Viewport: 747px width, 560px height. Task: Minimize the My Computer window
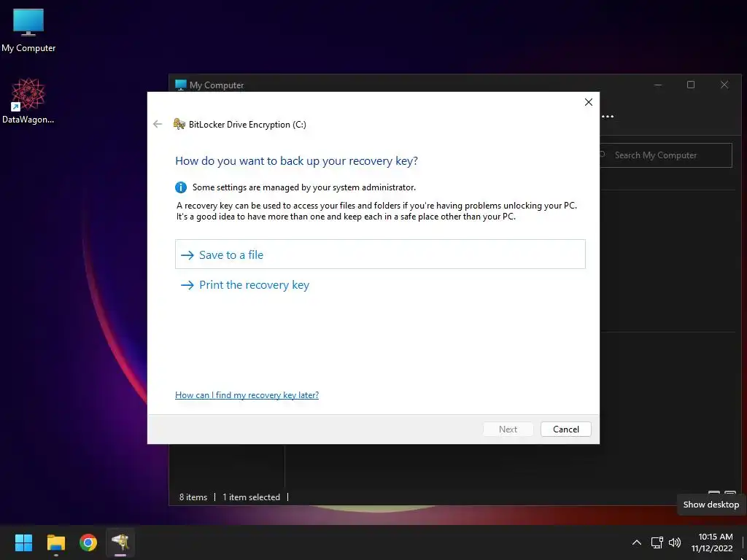coord(658,85)
